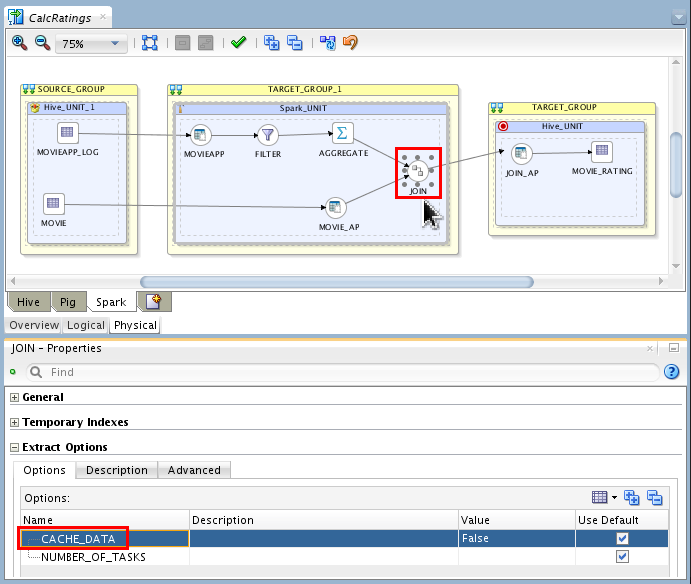Click the SOURCE_GROUP header arrows icon
The image size is (691, 584).
(x=29, y=89)
